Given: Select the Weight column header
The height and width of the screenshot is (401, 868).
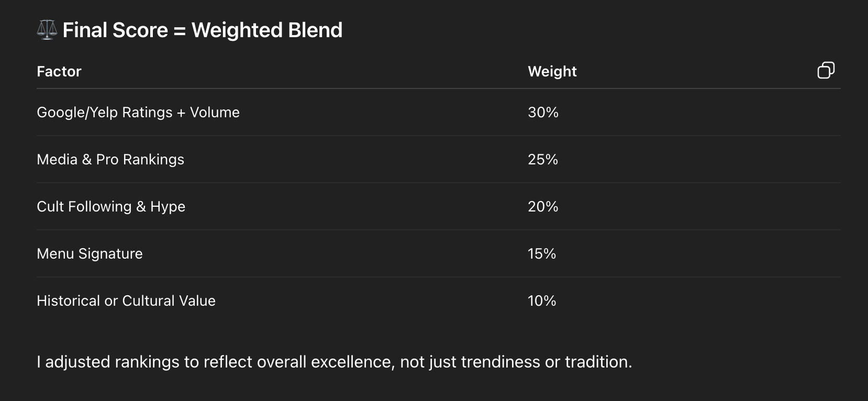Looking at the screenshot, I should (552, 71).
